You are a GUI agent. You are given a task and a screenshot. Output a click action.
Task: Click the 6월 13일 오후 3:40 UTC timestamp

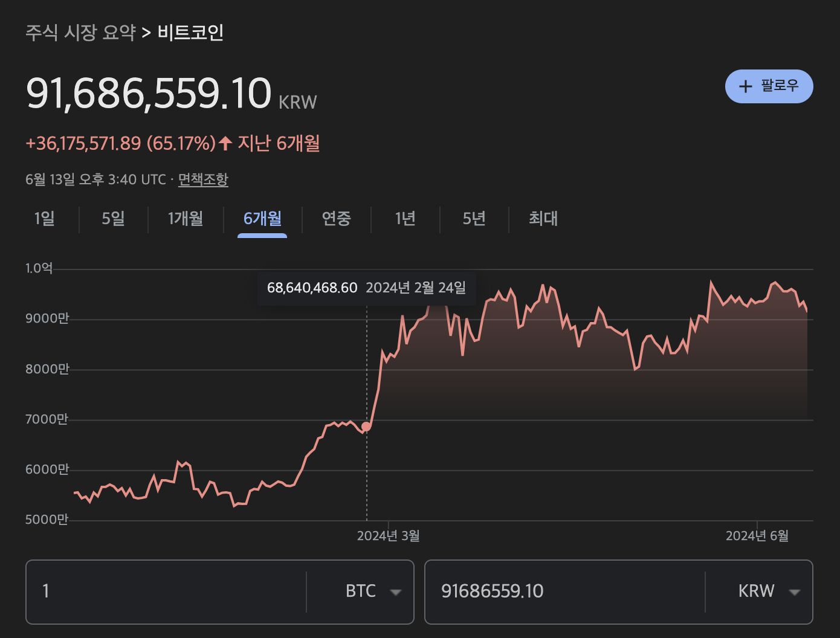(95, 179)
